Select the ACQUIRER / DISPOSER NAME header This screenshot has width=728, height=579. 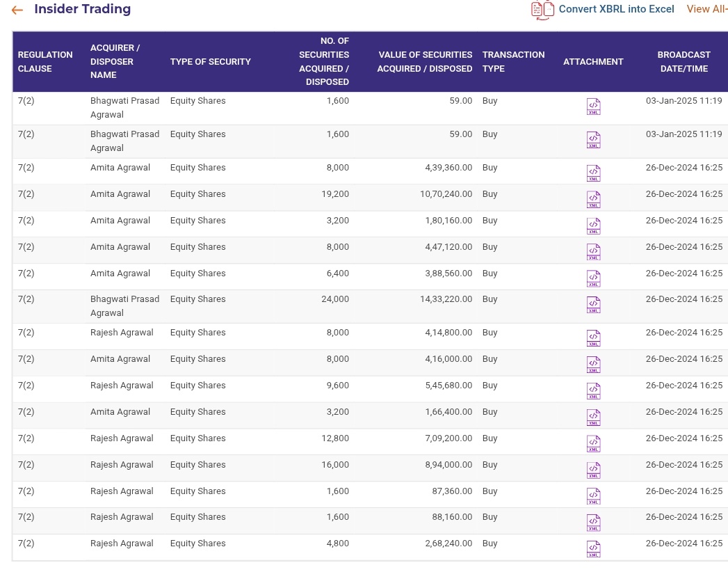coord(115,61)
